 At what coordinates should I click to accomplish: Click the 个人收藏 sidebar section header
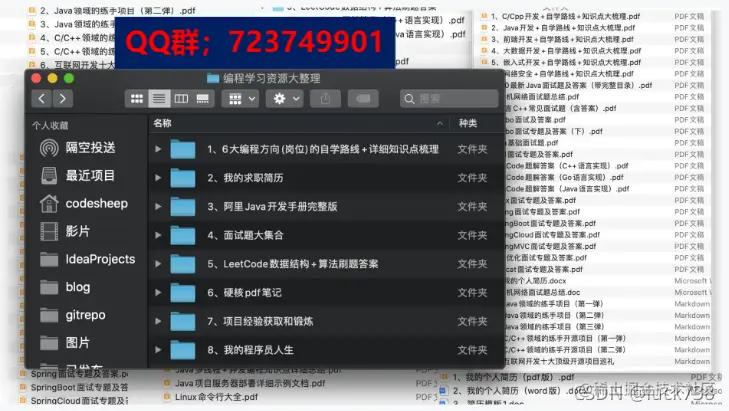[50, 126]
